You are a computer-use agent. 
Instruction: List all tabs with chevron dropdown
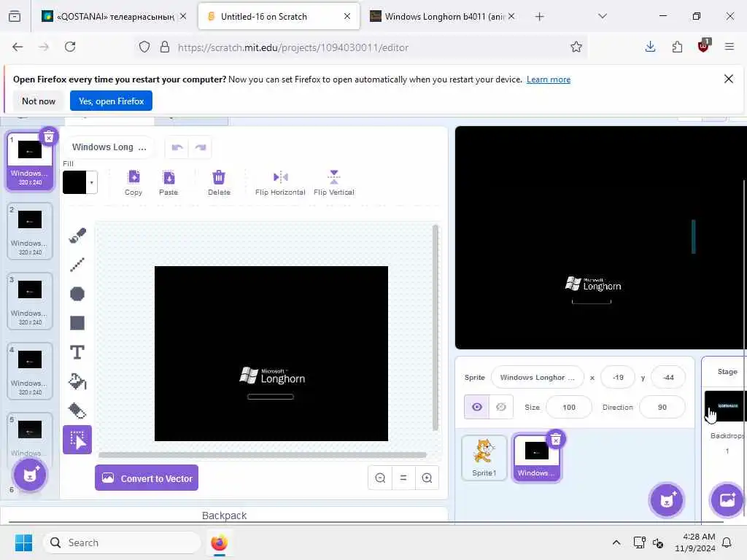click(x=602, y=16)
